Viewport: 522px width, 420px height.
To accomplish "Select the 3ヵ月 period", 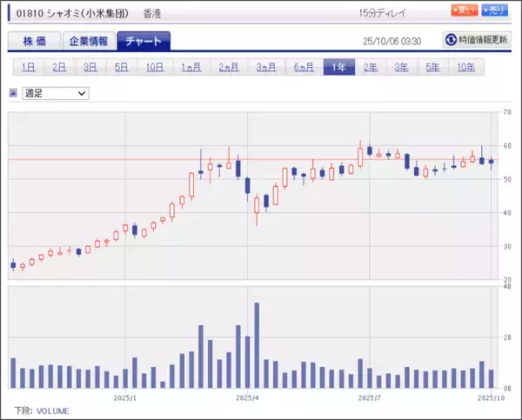I will coord(267,67).
